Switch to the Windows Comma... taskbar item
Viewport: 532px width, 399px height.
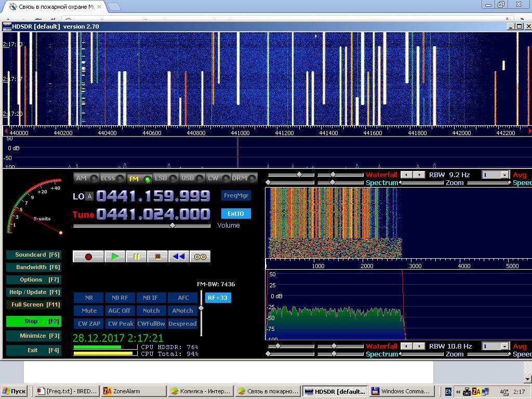[x=402, y=391]
